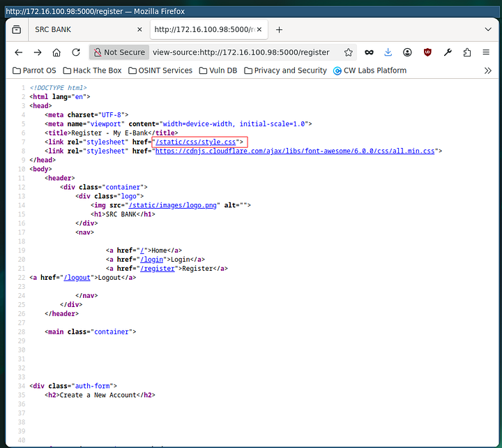
Task: Click the closing "</header>" tag
Action: click(x=61, y=314)
